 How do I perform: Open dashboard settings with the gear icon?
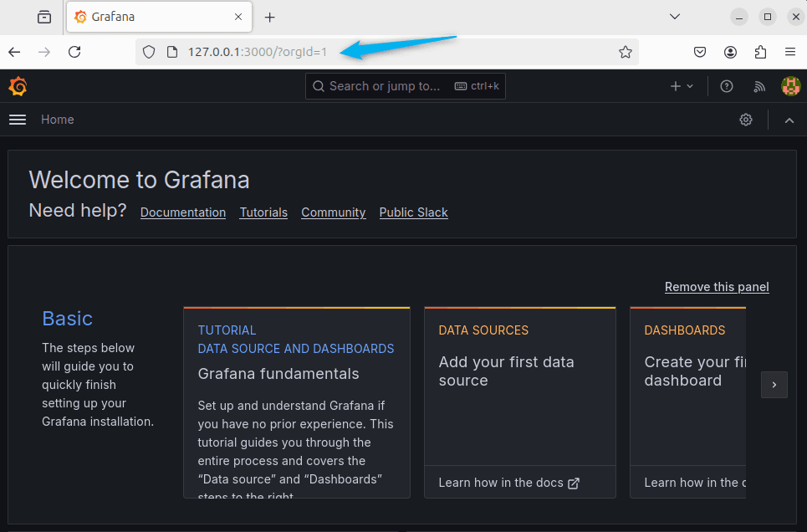(x=746, y=120)
